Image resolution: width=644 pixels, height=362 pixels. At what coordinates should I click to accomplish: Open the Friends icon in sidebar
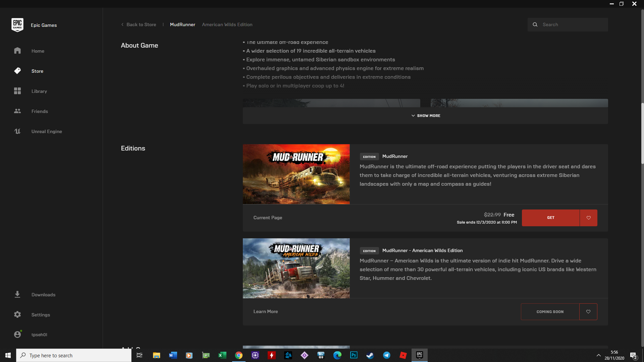(17, 111)
